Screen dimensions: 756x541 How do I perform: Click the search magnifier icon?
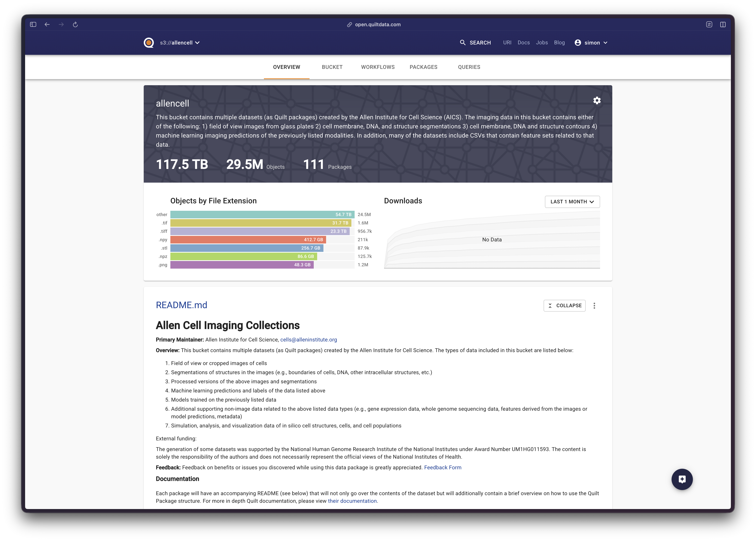[463, 42]
